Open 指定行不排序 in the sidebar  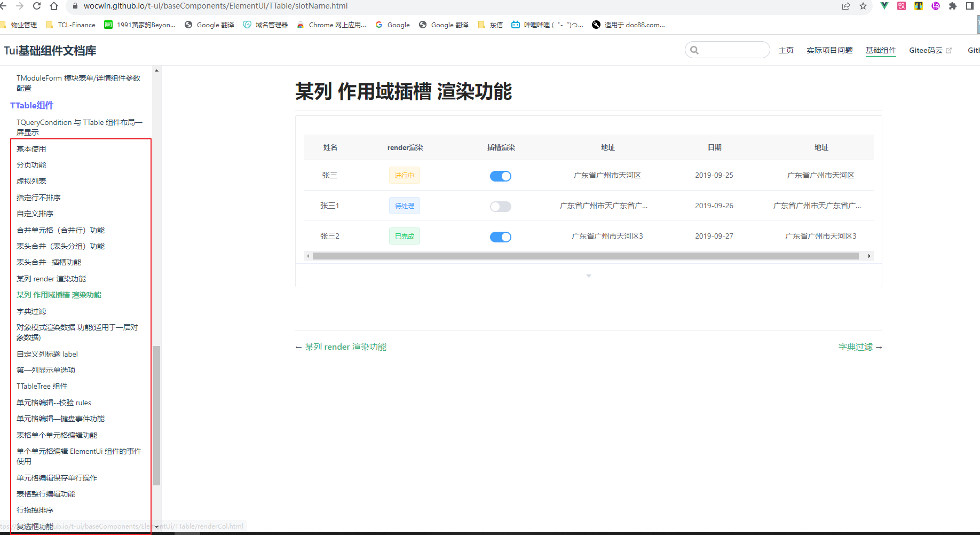(39, 198)
